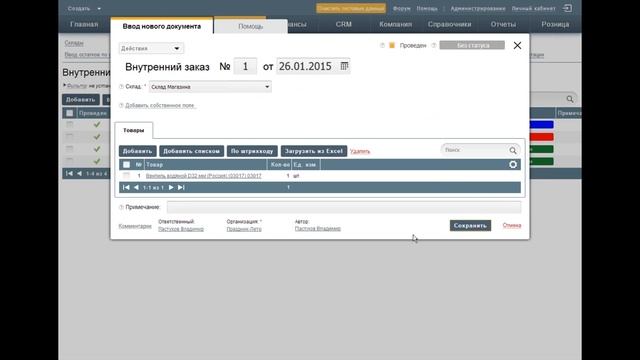Click the help icon beside Склад label
Viewport: 640px width, 360px height.
point(121,87)
